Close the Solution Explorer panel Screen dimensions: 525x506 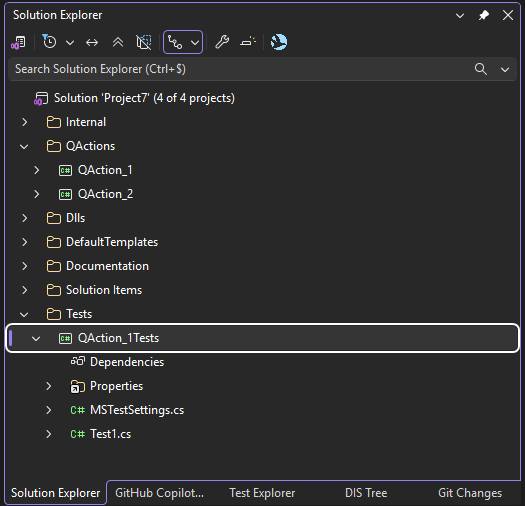click(x=508, y=15)
